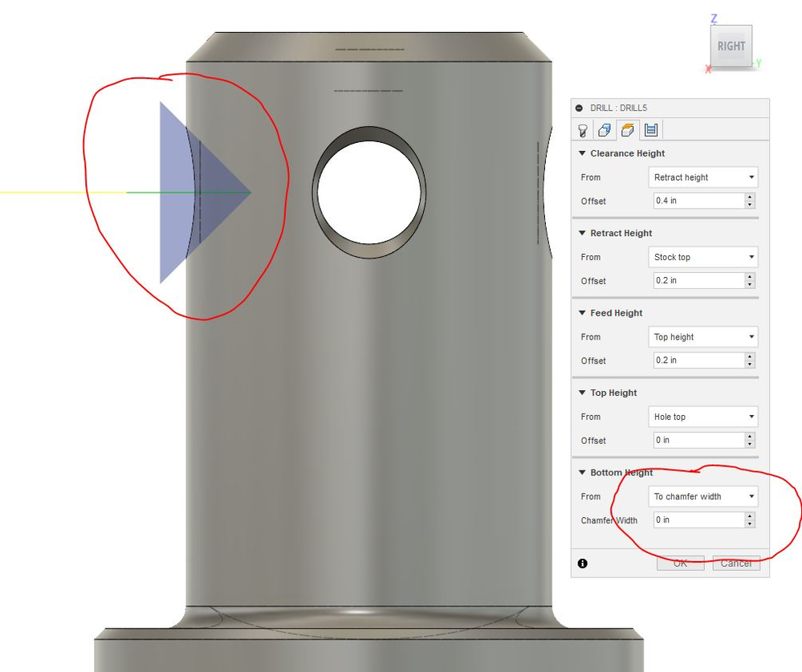Click the RIGHT face of the ViewCube
This screenshot has width=802, height=672.
731,46
